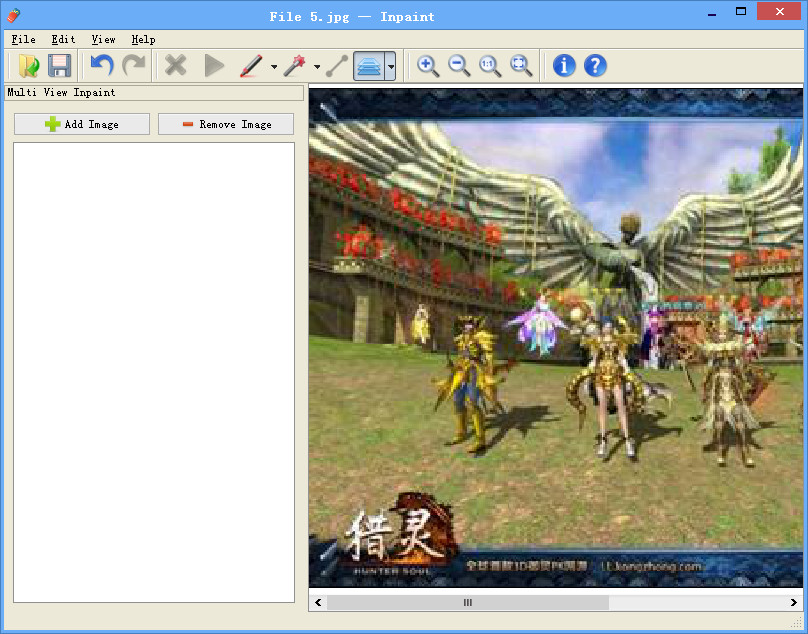This screenshot has width=808, height=634.
Task: Open the File menu
Action: 24,39
